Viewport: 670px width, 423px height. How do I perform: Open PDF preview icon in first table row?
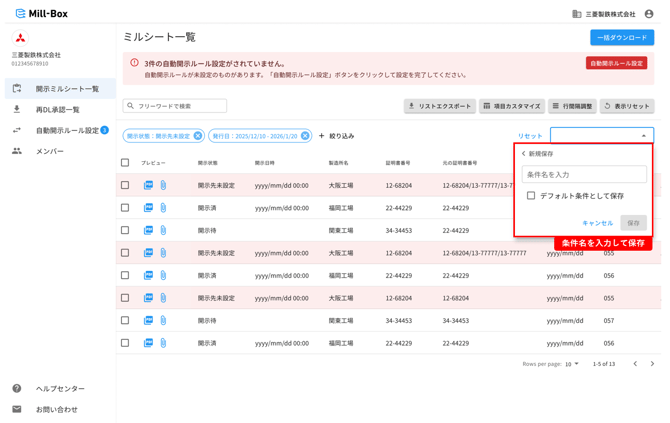point(148,185)
